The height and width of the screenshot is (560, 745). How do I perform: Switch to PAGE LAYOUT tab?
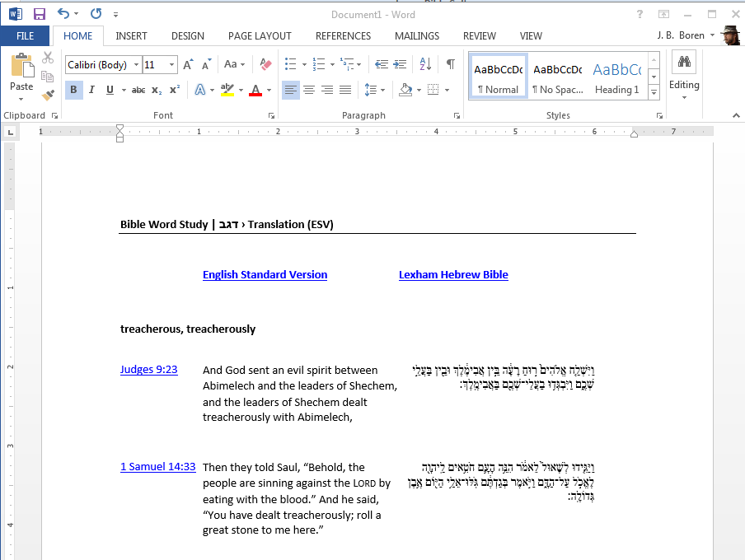(260, 36)
